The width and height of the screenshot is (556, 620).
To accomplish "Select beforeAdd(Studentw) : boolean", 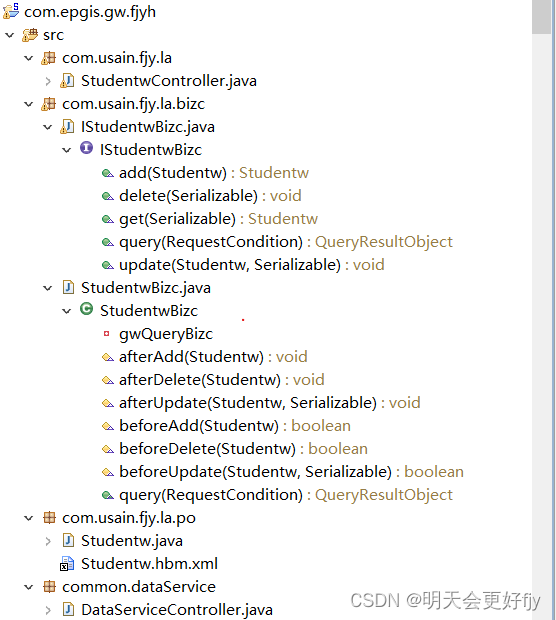I will click(x=235, y=426).
